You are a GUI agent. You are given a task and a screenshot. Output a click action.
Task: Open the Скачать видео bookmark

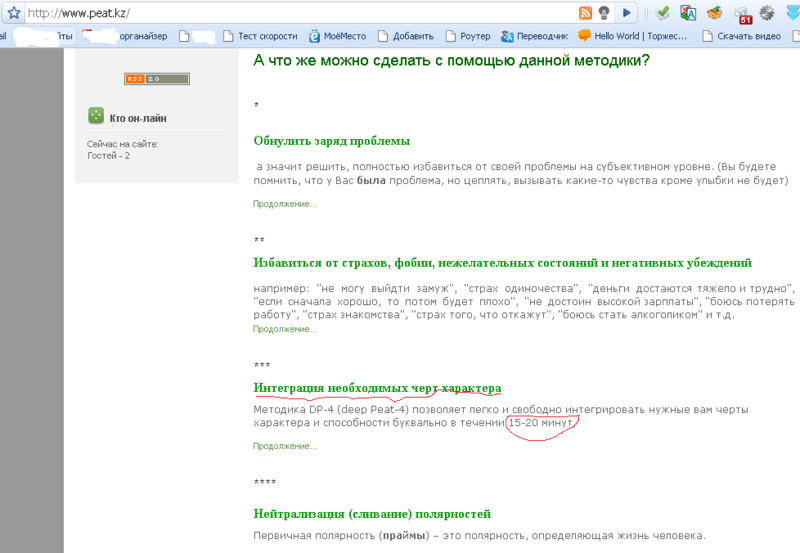[742, 36]
